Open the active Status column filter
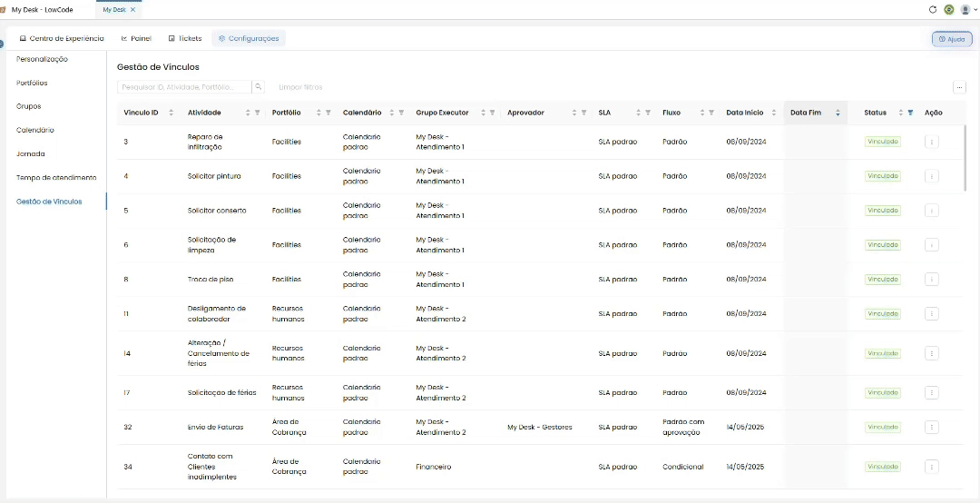 [910, 113]
